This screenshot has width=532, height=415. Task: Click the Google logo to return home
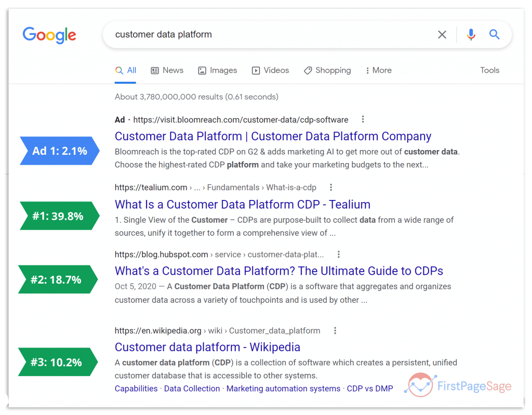click(x=49, y=35)
